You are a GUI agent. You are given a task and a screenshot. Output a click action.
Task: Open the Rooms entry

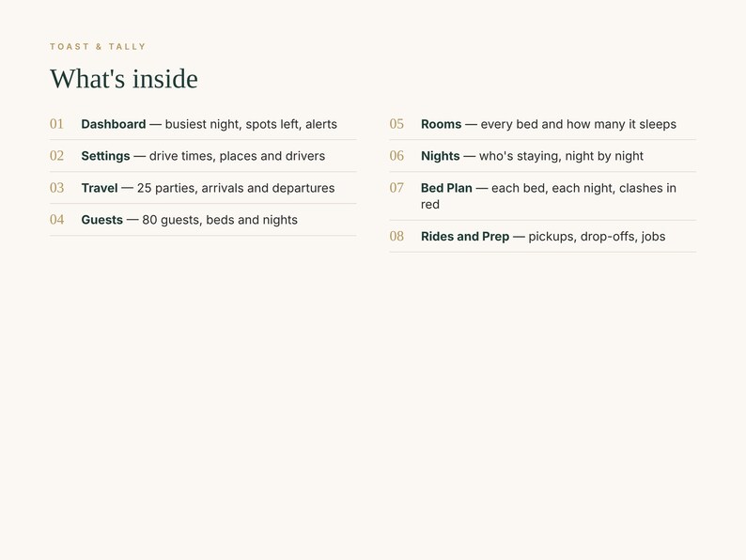pos(441,124)
